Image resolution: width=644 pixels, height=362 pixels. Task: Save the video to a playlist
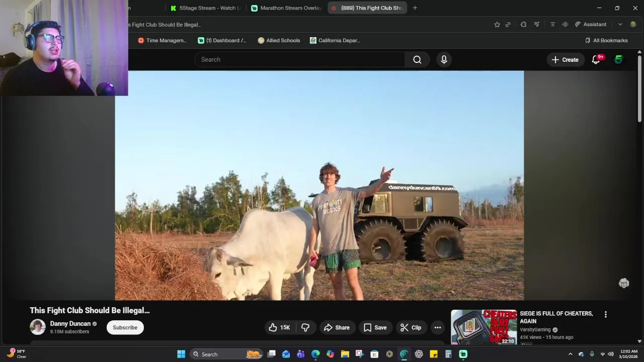click(x=375, y=327)
